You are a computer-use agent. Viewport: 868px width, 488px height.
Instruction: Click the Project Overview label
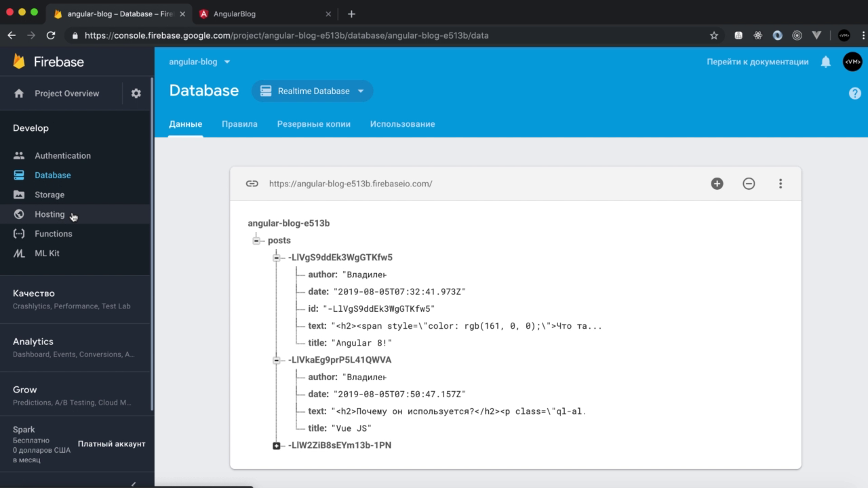[x=67, y=94]
